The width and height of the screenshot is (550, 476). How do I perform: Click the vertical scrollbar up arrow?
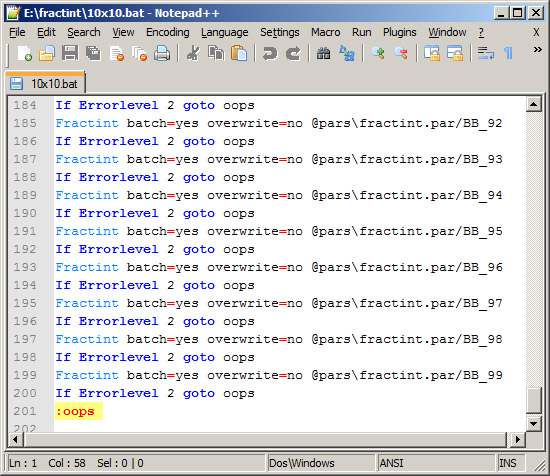534,104
